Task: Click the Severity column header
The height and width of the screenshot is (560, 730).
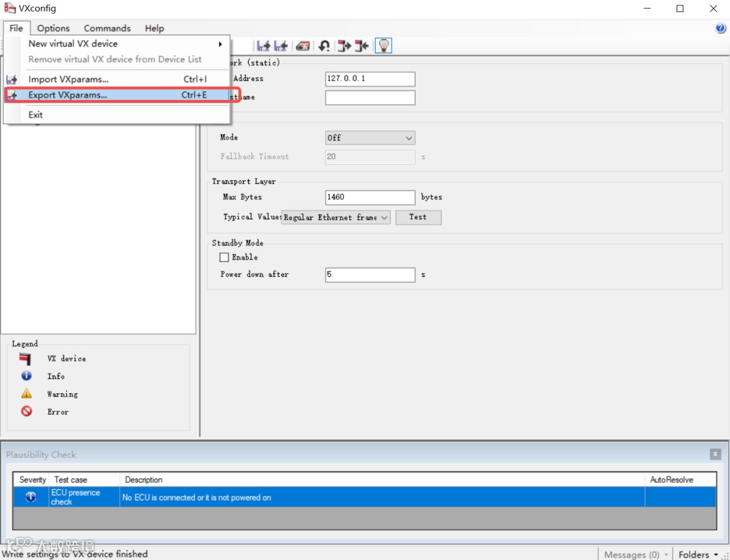Action: (x=32, y=480)
